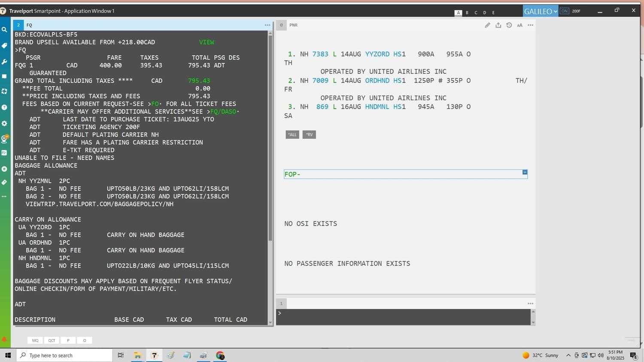Switch to work area D

tap(485, 13)
